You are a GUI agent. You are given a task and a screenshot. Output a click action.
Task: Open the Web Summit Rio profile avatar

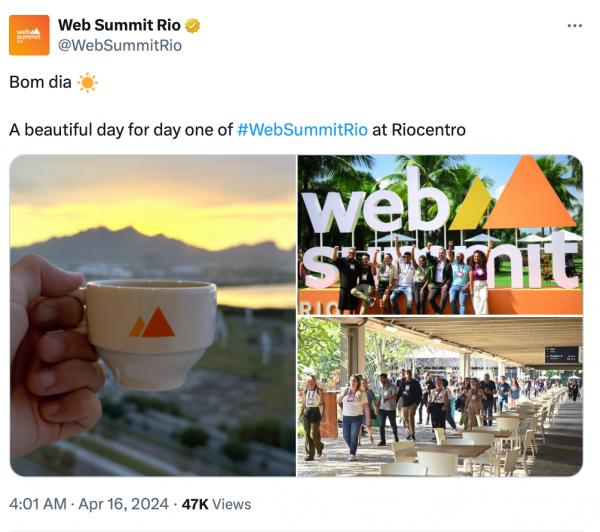29,35
